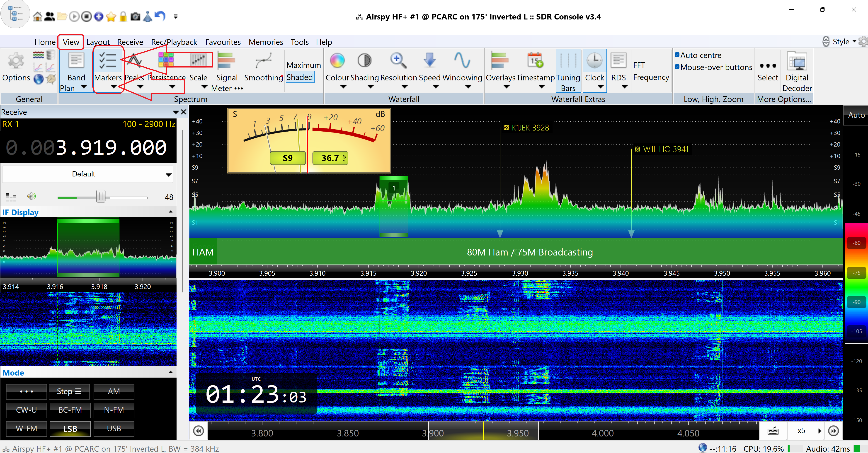Open the Default combo box in Receive panel

coord(88,174)
